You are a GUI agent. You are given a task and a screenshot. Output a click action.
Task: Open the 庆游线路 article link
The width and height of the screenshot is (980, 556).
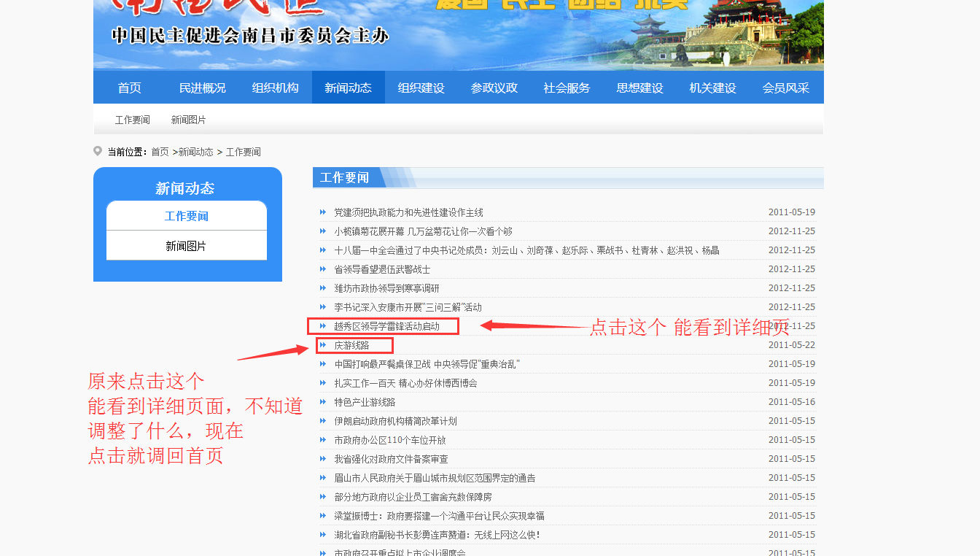point(351,345)
